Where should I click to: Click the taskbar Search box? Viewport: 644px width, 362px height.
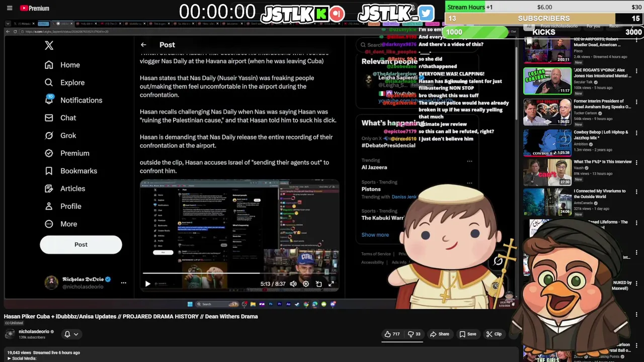pos(217,304)
